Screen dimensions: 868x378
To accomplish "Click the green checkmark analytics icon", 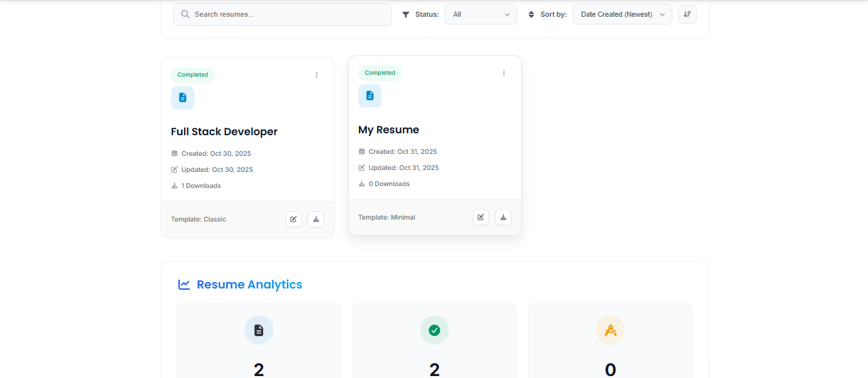I will 434,330.
